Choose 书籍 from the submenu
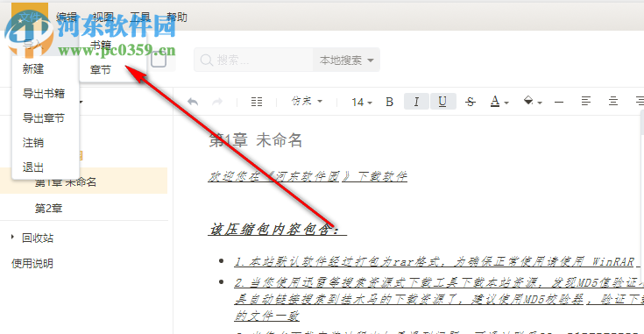 [112, 45]
